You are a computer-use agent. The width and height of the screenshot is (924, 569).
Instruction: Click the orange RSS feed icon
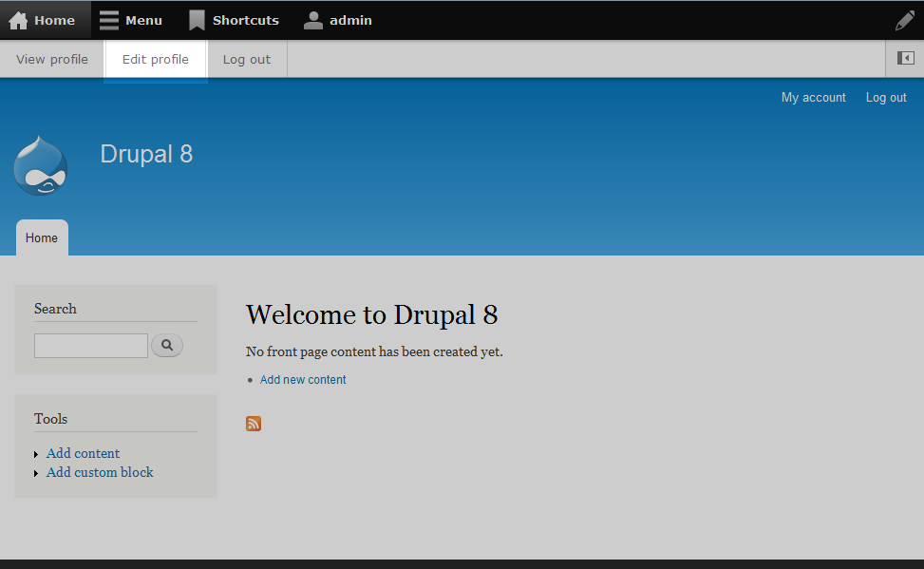(254, 424)
